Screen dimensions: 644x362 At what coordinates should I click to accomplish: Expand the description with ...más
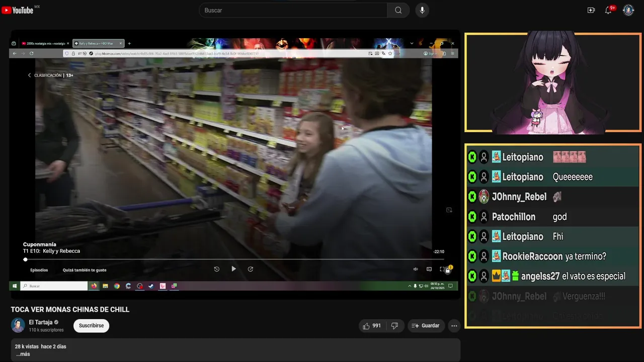pyautogui.click(x=23, y=354)
